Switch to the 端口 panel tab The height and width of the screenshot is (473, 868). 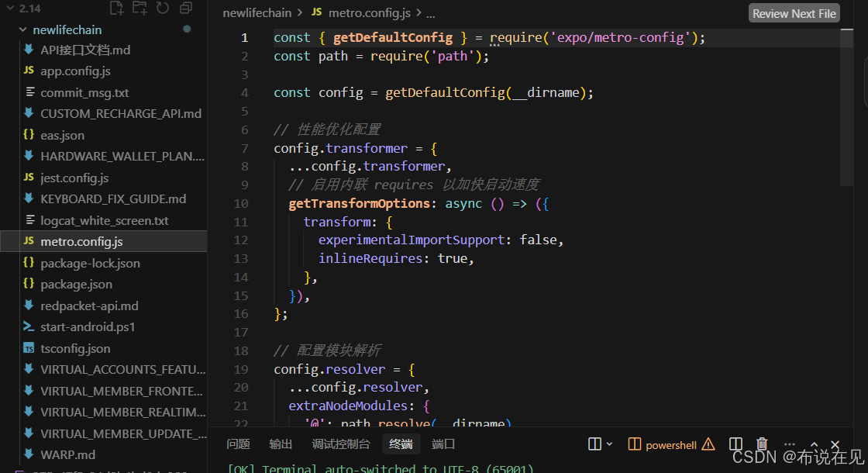click(x=443, y=444)
